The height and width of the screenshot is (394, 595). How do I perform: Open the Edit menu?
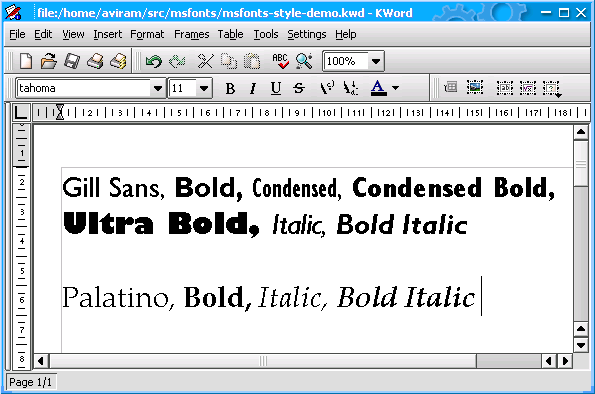click(43, 34)
